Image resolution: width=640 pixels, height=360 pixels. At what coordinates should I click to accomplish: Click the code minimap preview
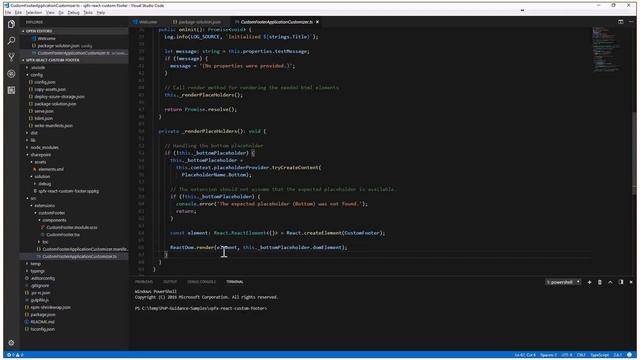pyautogui.click(x=608, y=49)
